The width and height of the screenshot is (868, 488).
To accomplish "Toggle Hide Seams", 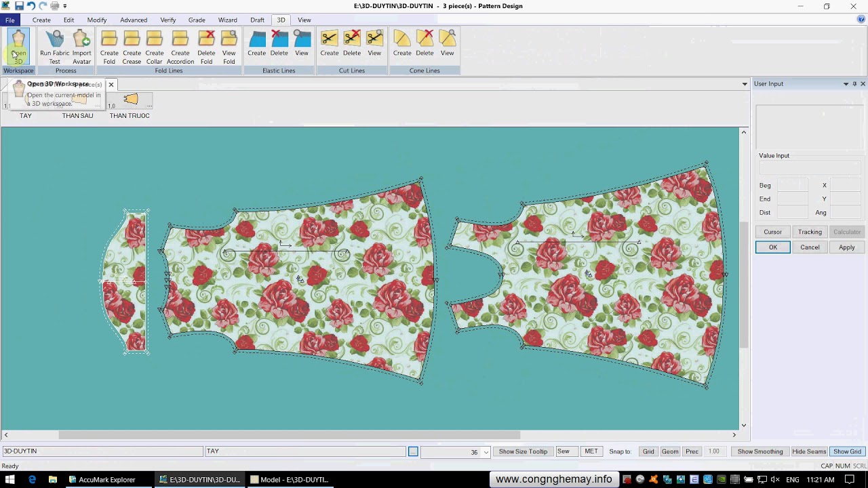I will point(809,451).
